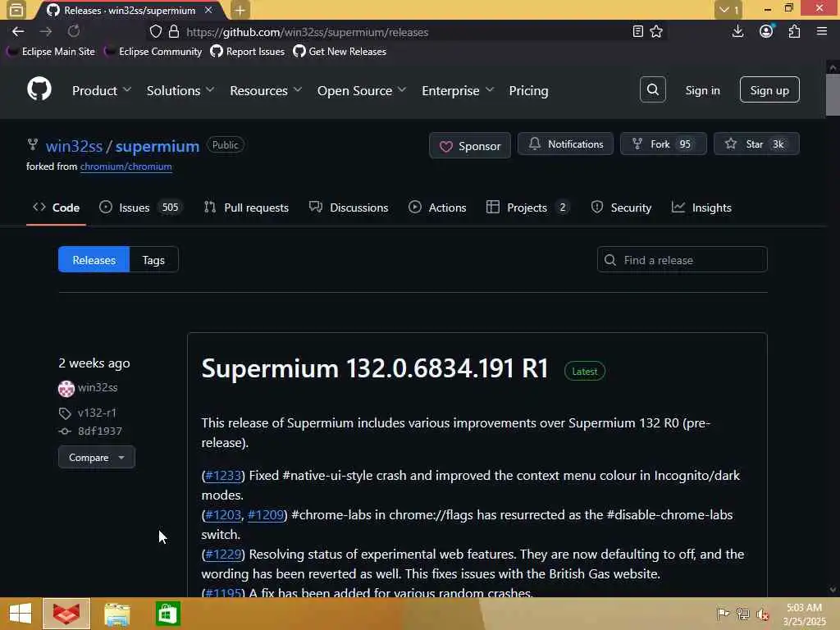Click the Sign in link
Image resolution: width=840 pixels, height=630 pixels.
(x=702, y=90)
